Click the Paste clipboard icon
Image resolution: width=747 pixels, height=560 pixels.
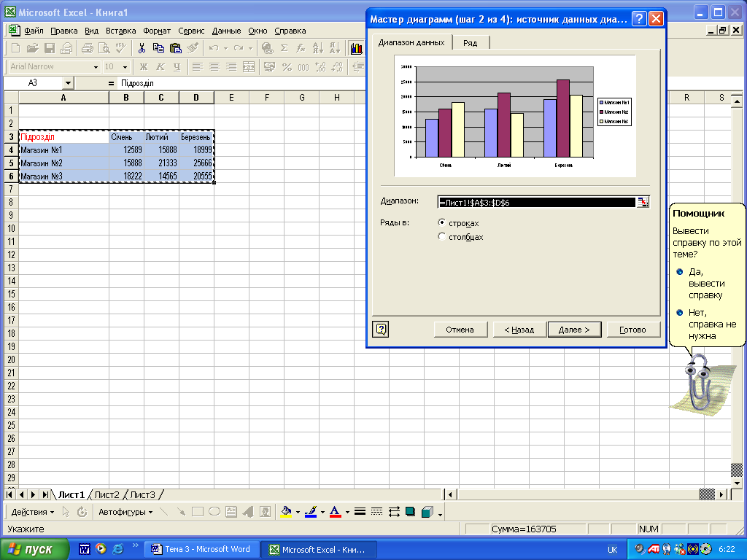tap(175, 48)
